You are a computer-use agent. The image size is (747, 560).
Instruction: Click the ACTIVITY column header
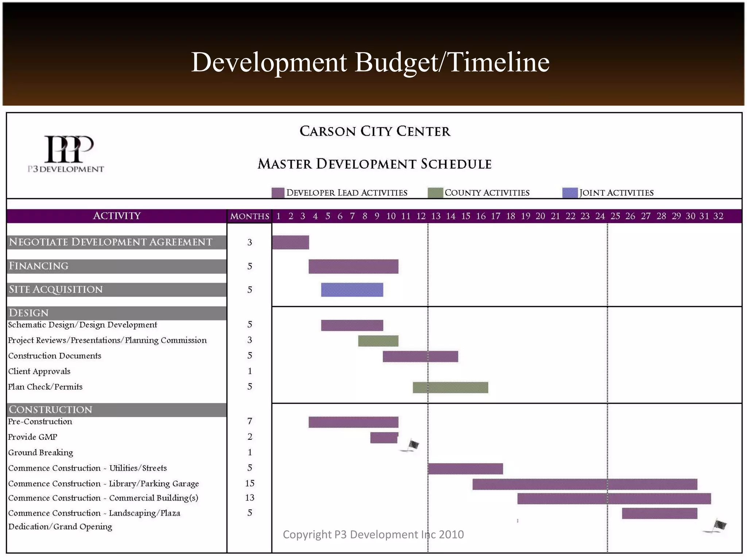[x=117, y=216]
